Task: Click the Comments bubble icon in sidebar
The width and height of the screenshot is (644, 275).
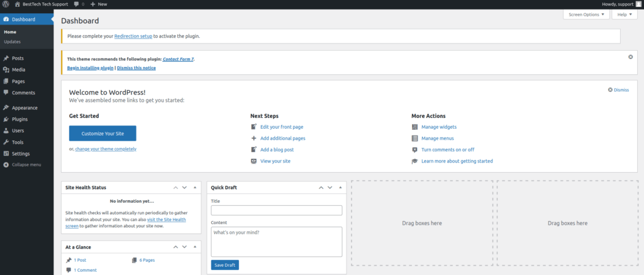Action: click(x=6, y=93)
